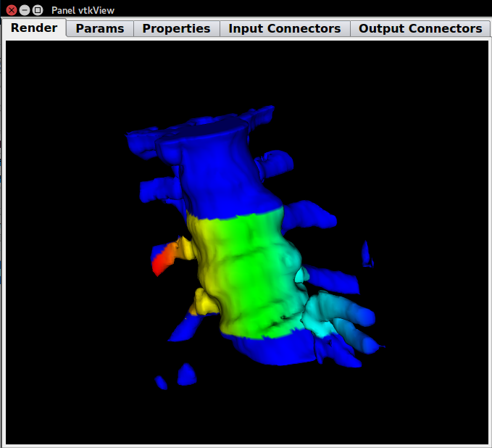Click the Panel vtkView title text
This screenshot has width=492, height=448.
tap(83, 10)
